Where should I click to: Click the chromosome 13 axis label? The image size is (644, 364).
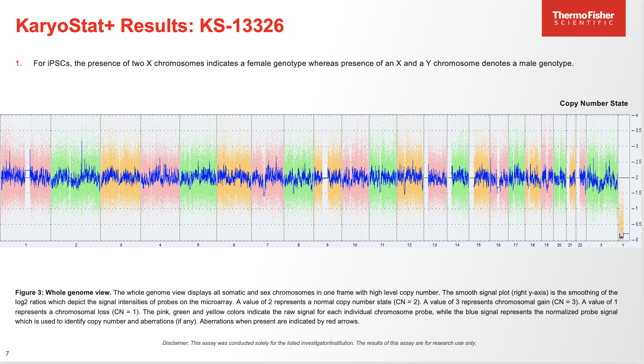click(x=435, y=245)
